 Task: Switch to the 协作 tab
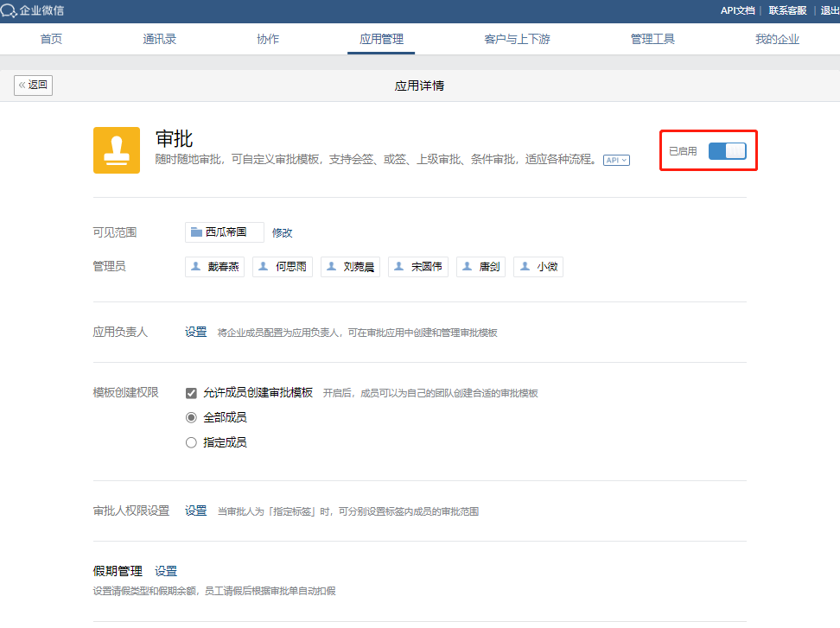268,39
